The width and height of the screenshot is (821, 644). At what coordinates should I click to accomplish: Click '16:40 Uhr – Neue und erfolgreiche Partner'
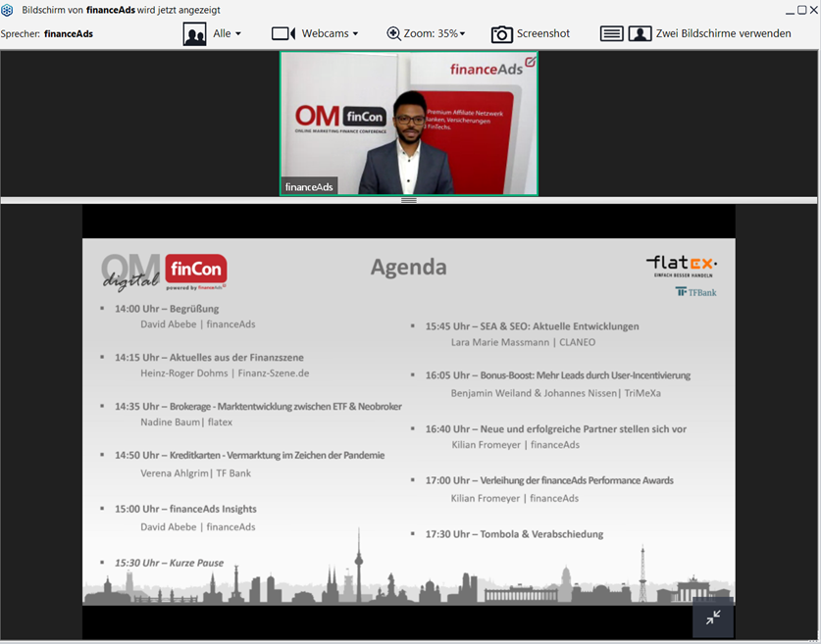point(555,429)
